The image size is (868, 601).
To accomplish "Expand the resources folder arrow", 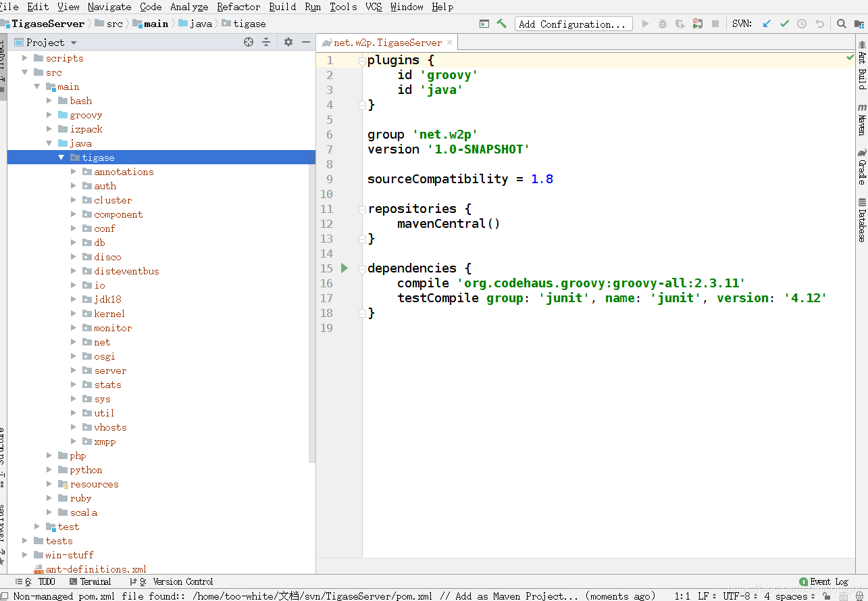I will click(x=49, y=484).
